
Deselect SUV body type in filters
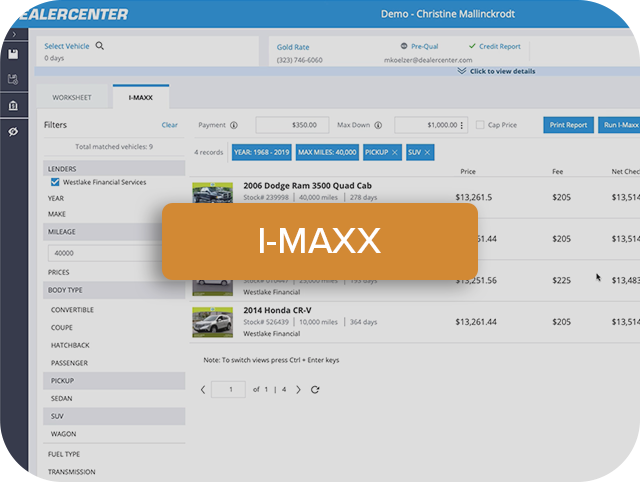[x=114, y=416]
